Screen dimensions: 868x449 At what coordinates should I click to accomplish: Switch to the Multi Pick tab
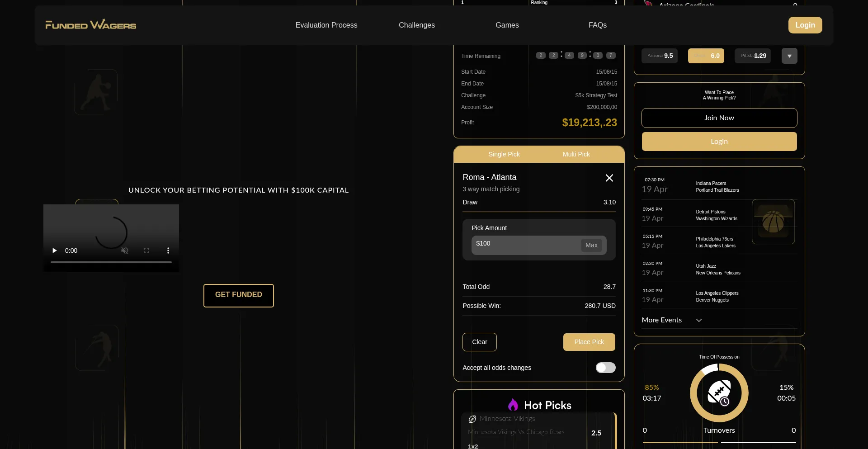576,154
